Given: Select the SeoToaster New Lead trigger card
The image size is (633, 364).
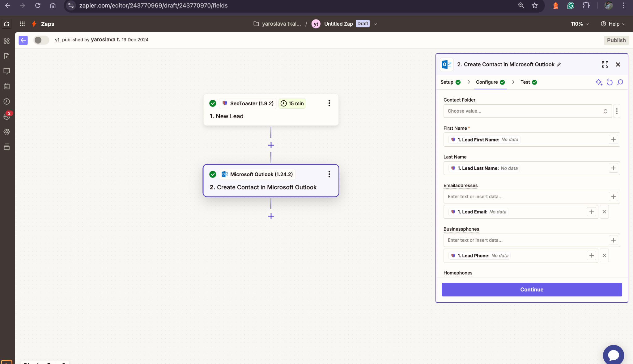Looking at the screenshot, I should (271, 110).
